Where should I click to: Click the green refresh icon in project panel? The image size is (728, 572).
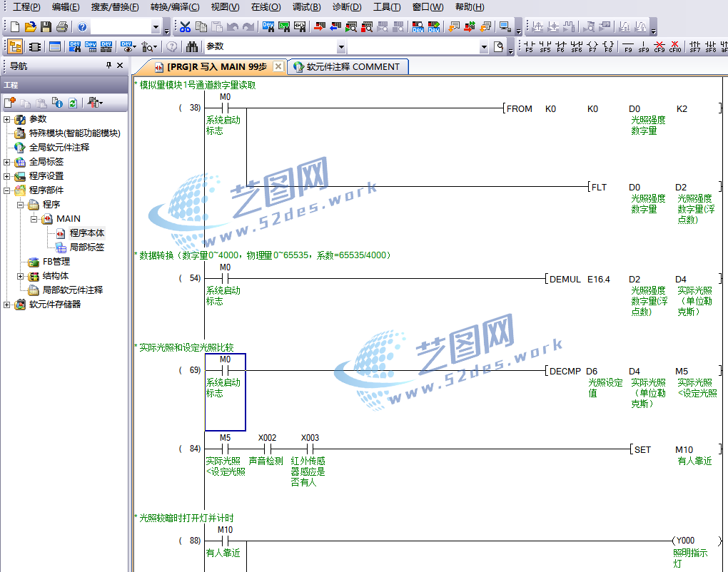tap(72, 103)
